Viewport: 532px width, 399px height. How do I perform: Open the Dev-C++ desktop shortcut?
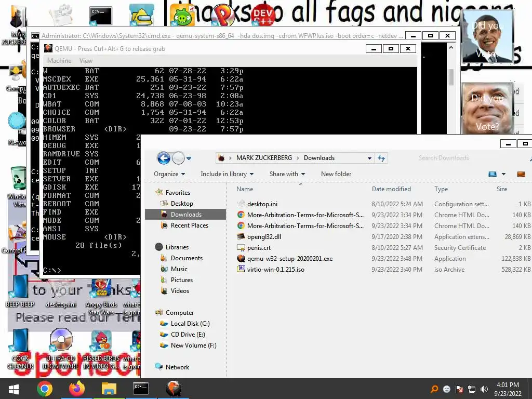coord(263,15)
